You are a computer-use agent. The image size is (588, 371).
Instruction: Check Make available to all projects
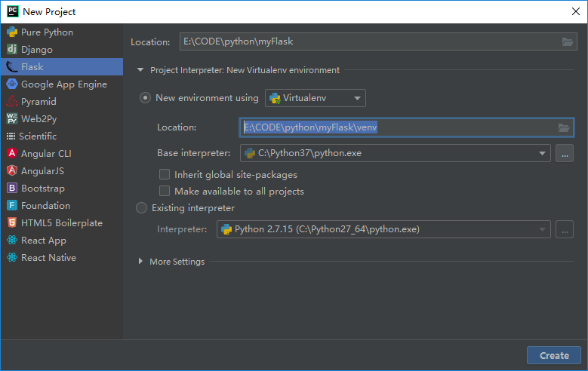165,191
